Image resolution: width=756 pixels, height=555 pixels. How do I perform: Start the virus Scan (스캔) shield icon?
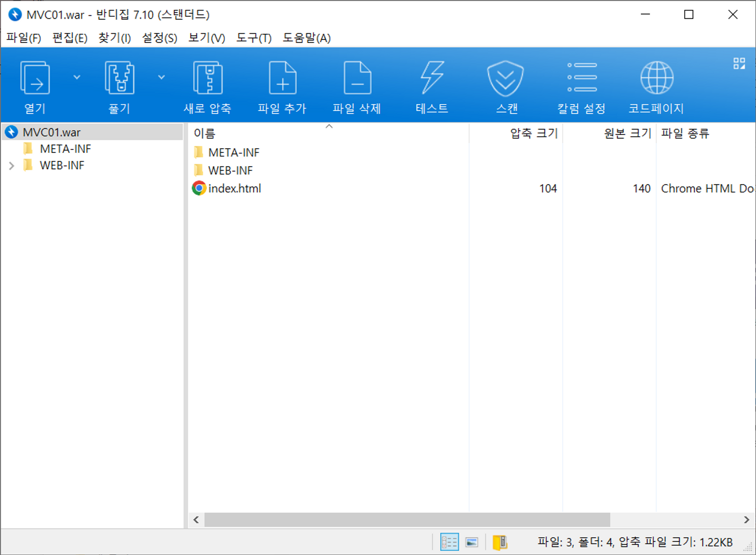click(x=506, y=78)
